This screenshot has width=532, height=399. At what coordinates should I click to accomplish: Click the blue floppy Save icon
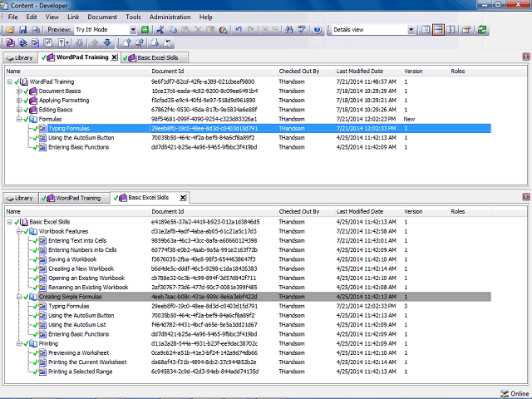(x=22, y=30)
